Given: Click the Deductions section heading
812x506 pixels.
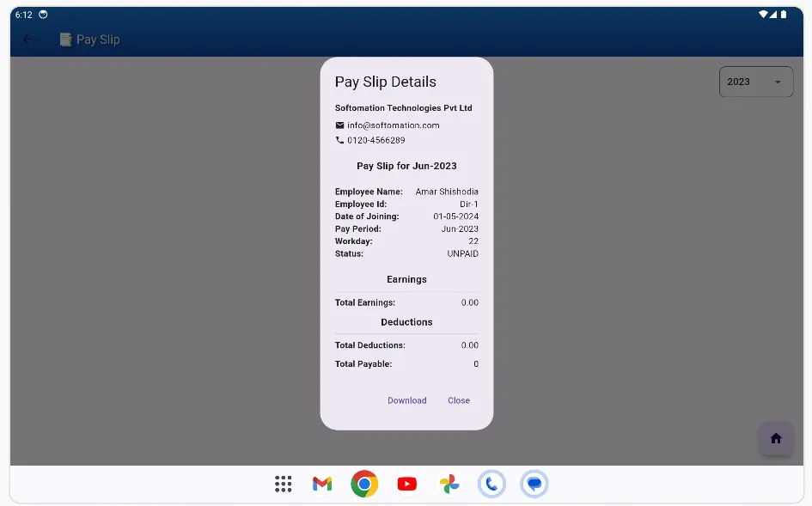Looking at the screenshot, I should click(406, 322).
